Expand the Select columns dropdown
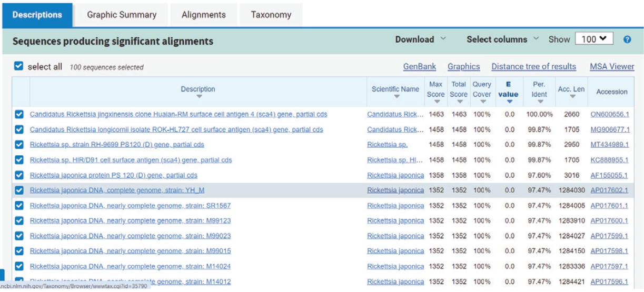This screenshot has height=292, width=644. coord(502,39)
